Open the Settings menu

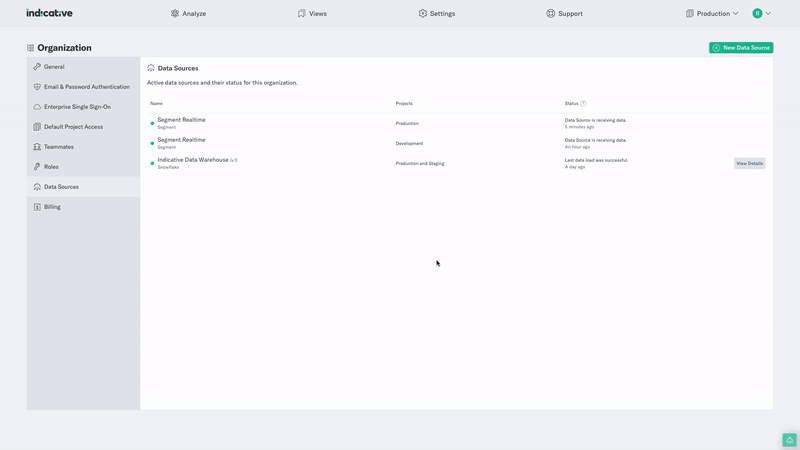tap(437, 14)
